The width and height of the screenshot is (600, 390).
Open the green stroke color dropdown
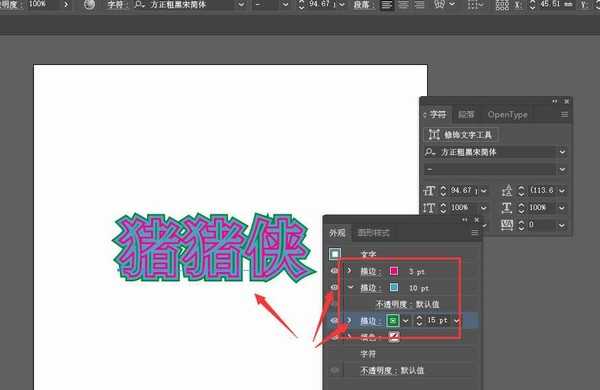[x=406, y=320]
